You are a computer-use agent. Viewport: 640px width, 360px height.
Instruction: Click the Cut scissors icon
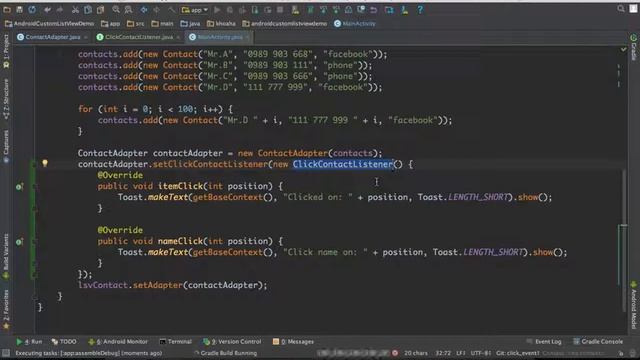[x=75, y=9]
